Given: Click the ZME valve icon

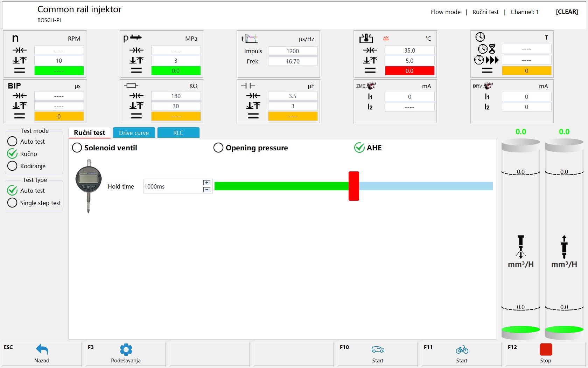Looking at the screenshot, I should tap(371, 86).
